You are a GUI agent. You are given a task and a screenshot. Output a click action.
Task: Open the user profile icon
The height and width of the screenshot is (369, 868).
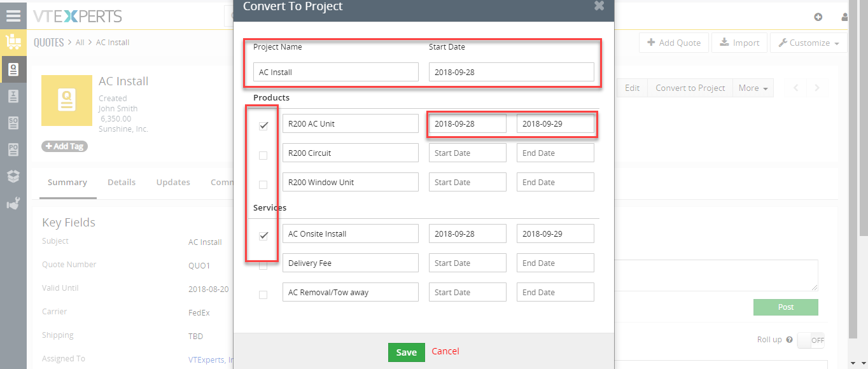tap(845, 17)
